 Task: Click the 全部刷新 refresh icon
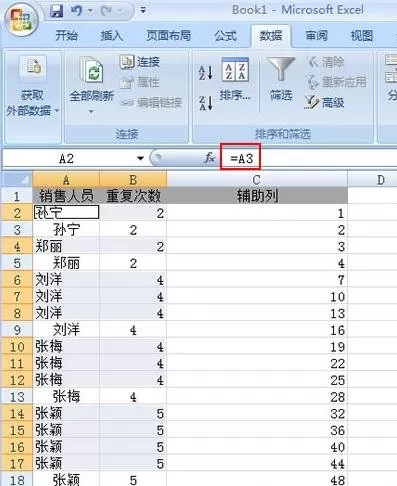pyautogui.click(x=91, y=70)
